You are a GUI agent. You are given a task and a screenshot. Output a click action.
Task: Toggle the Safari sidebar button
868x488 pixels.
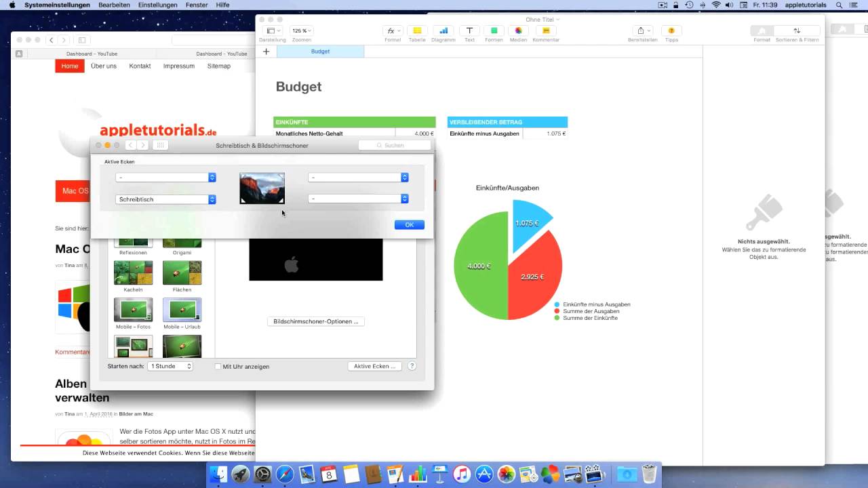81,40
